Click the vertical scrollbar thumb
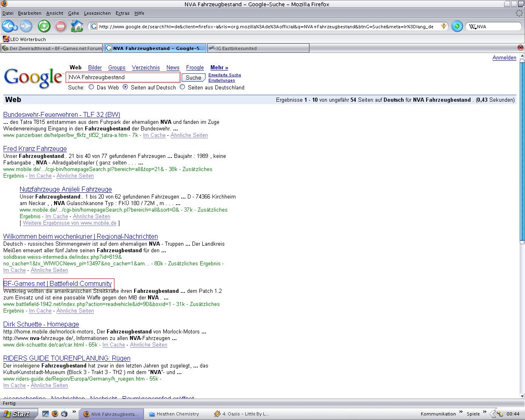The width and height of the screenshot is (525, 420). pyautogui.click(x=522, y=152)
